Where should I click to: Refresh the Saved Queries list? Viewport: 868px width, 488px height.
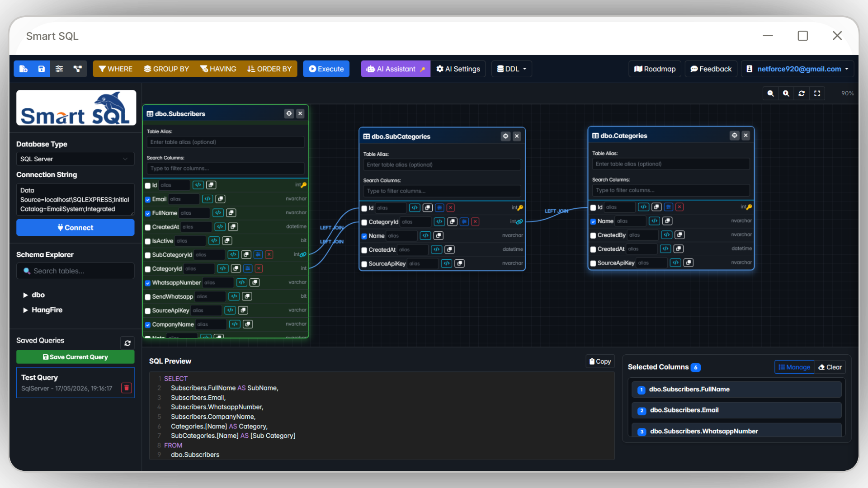click(x=127, y=343)
